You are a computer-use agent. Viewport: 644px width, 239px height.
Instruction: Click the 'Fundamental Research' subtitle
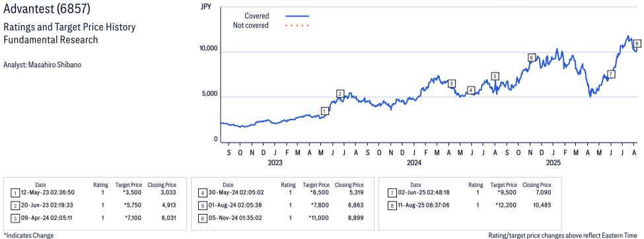tap(50, 40)
